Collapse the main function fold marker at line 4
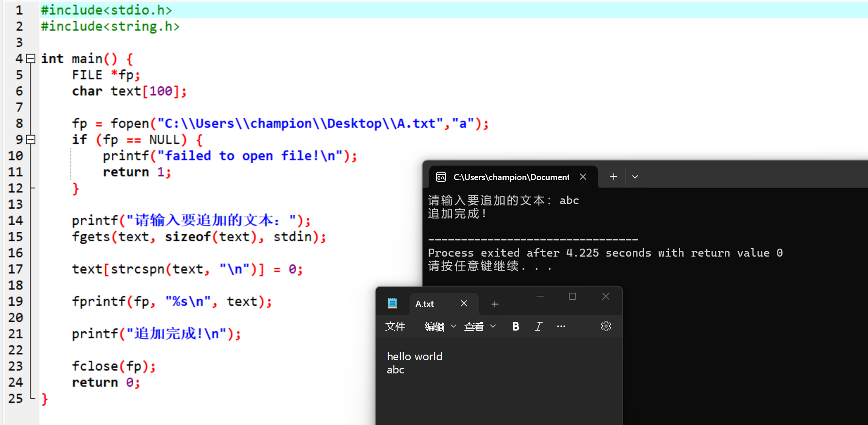 click(31, 59)
